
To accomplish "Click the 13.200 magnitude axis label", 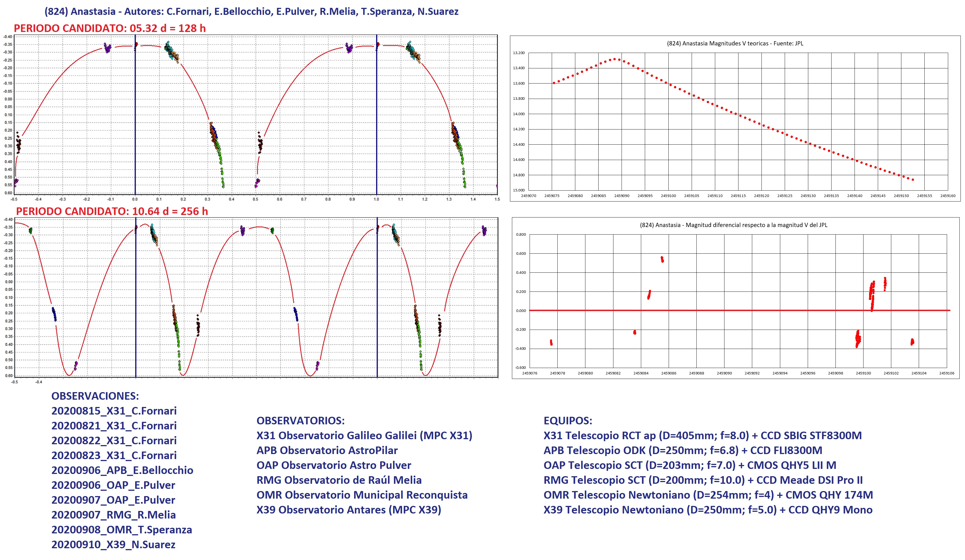I will (518, 53).
